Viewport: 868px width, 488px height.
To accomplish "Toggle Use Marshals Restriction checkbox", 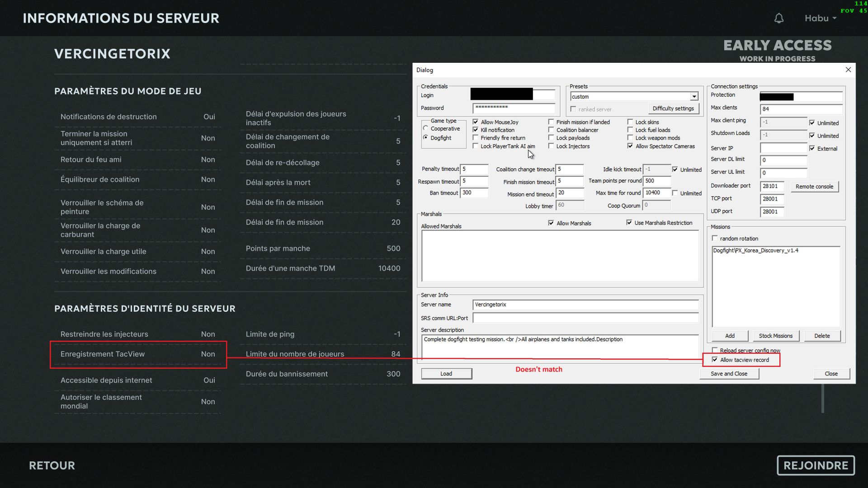I will [629, 222].
